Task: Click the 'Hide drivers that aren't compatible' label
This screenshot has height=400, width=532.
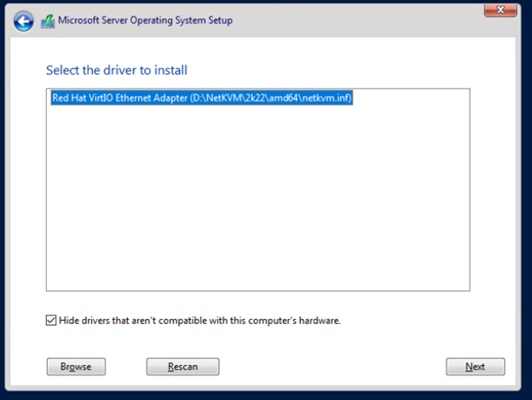Action: pyautogui.click(x=199, y=321)
